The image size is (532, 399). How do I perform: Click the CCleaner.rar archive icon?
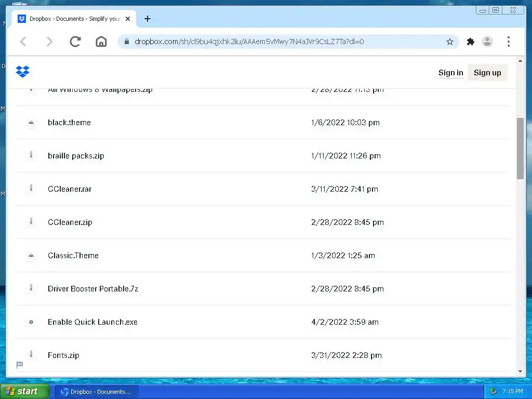pyautogui.click(x=31, y=188)
